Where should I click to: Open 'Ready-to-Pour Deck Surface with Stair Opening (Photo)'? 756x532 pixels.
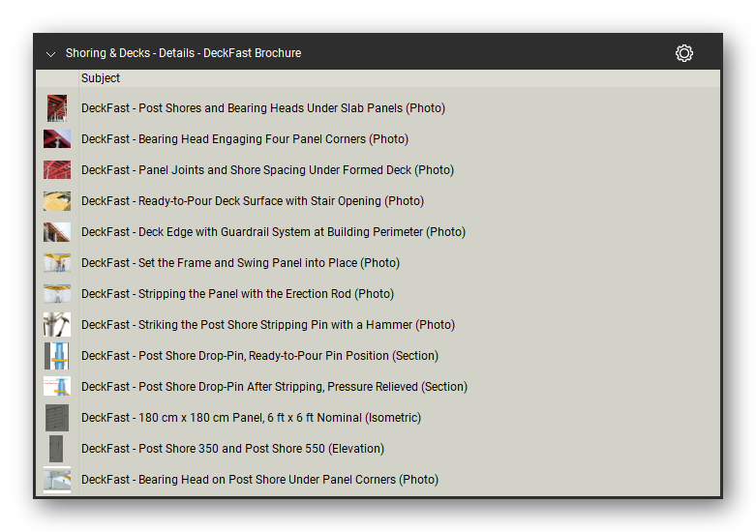(x=253, y=201)
